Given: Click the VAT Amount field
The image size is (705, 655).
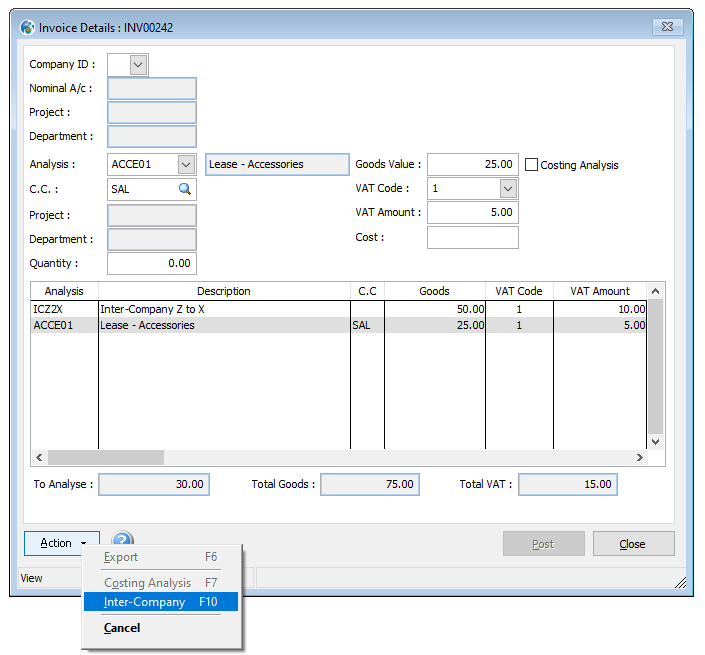Looking at the screenshot, I should (x=473, y=212).
